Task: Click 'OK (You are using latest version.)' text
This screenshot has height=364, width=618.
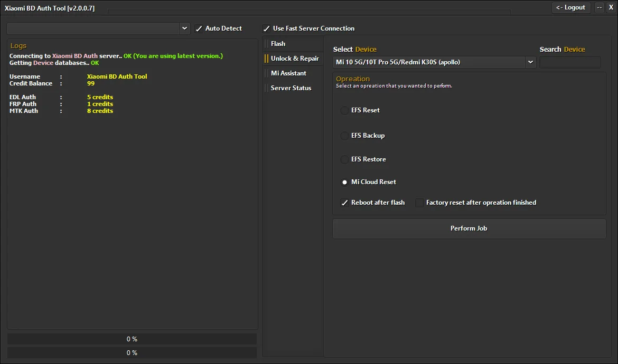Action: [x=173, y=56]
